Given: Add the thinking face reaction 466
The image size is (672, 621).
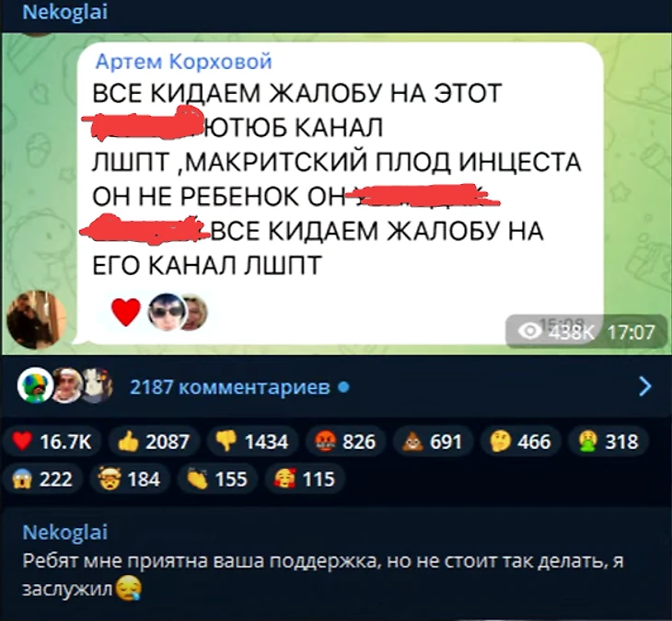Looking at the screenshot, I should [520, 442].
